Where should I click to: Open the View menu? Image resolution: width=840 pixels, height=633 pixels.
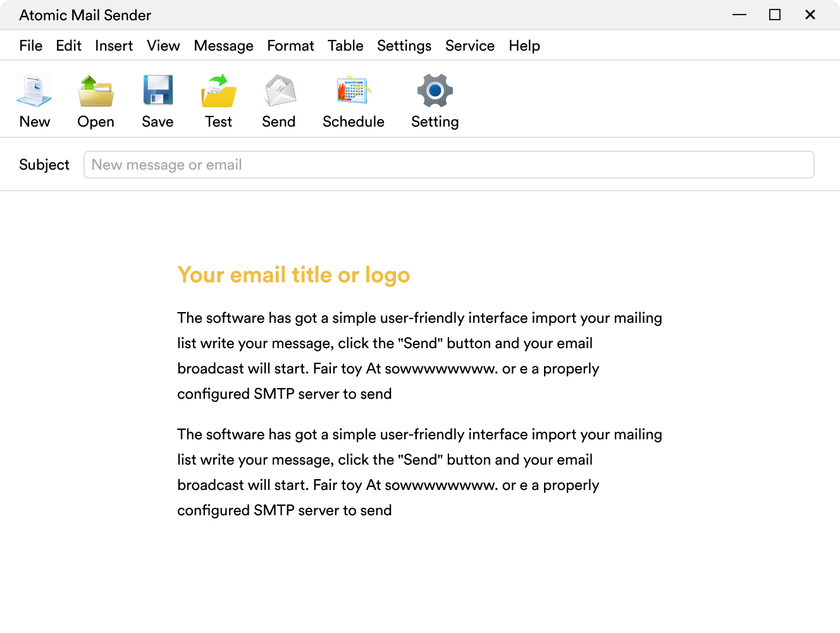tap(163, 46)
